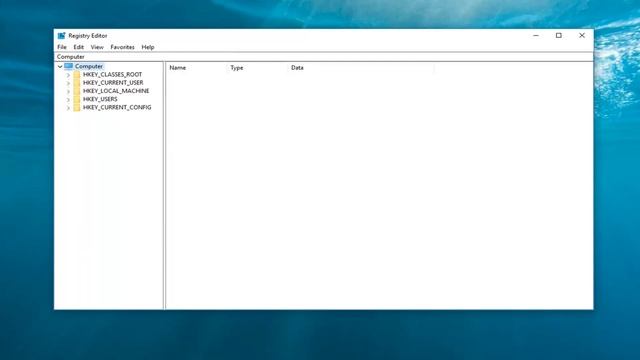Open the Favorites menu

(122, 47)
